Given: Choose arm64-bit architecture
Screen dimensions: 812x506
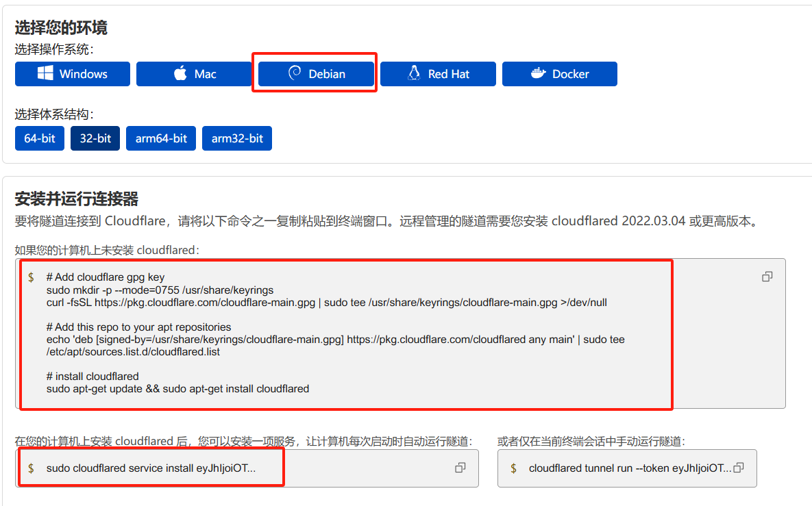Looking at the screenshot, I should [161, 138].
